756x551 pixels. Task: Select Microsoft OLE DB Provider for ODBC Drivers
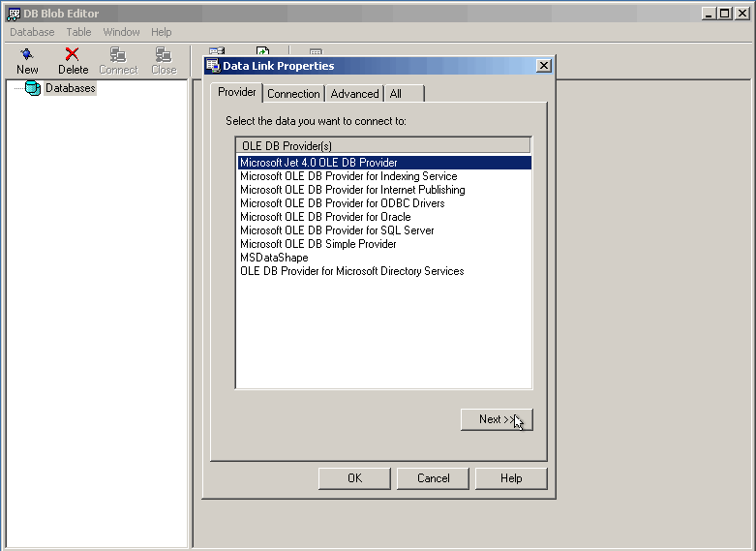coord(343,203)
